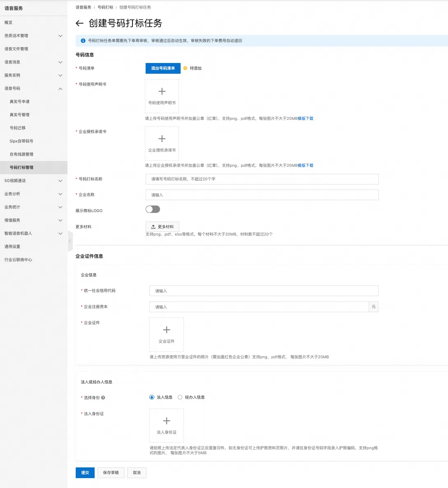Select the 法人信息 radio button
Viewport: 448px width, 488px height.
[x=152, y=397]
